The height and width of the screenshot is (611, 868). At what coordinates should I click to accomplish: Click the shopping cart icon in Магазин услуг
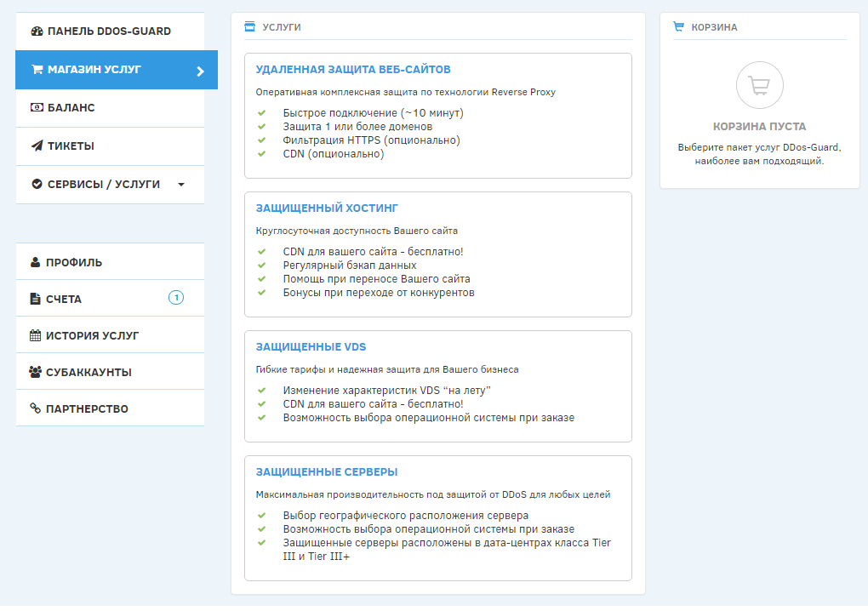37,69
